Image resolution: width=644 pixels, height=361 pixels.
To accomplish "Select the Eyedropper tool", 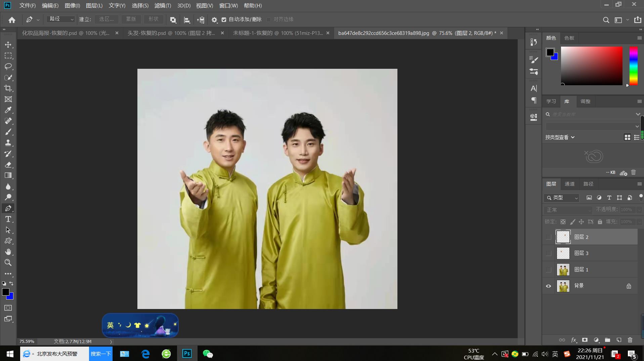I will (8, 110).
